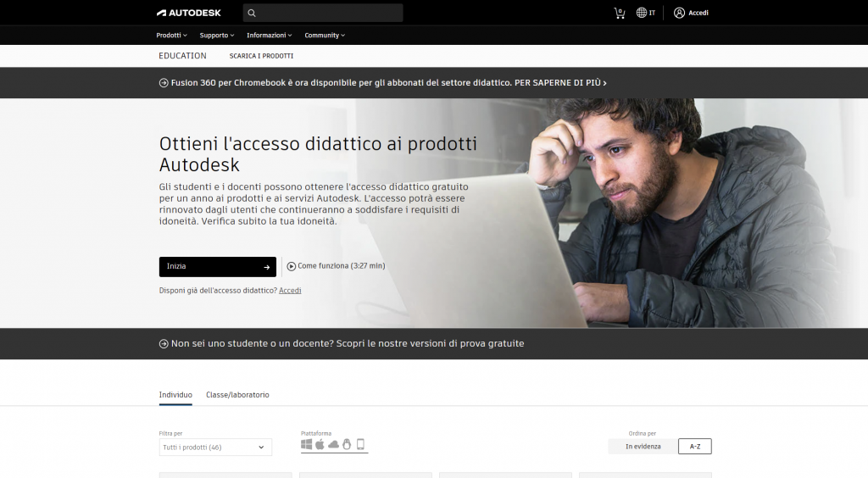Screen dimensions: 868x478
Task: Open the shopping cart icon
Action: (620, 13)
